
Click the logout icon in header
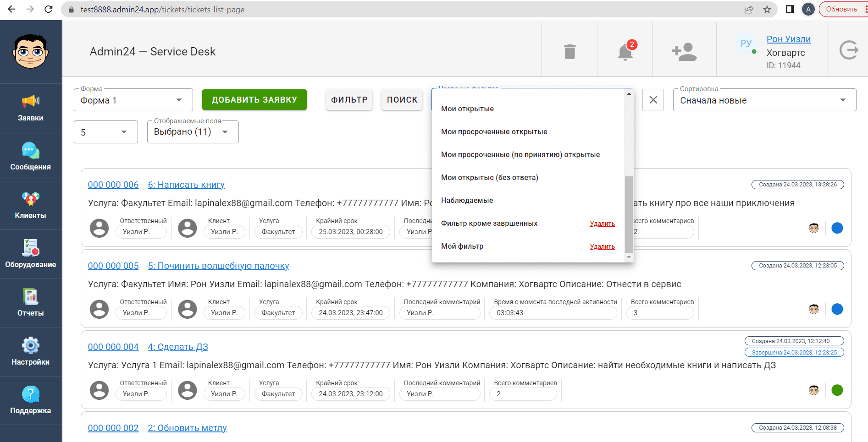[x=849, y=50]
